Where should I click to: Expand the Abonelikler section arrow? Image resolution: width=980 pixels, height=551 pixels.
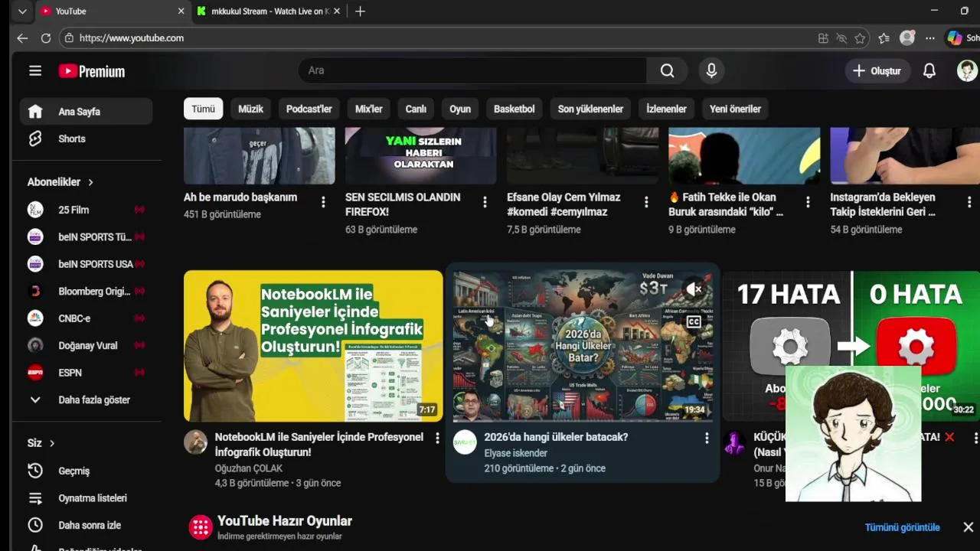(x=90, y=182)
